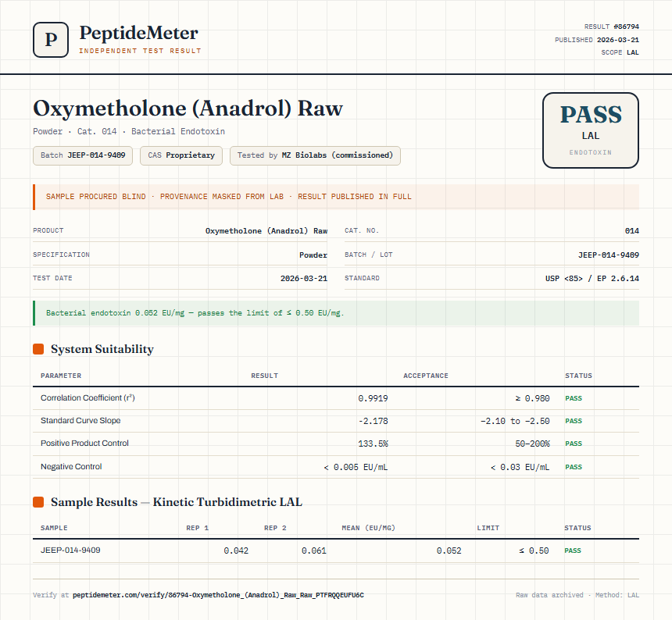Click the acceptance range -2.10 to -2.50
This screenshot has height=620, width=672.
(515, 421)
